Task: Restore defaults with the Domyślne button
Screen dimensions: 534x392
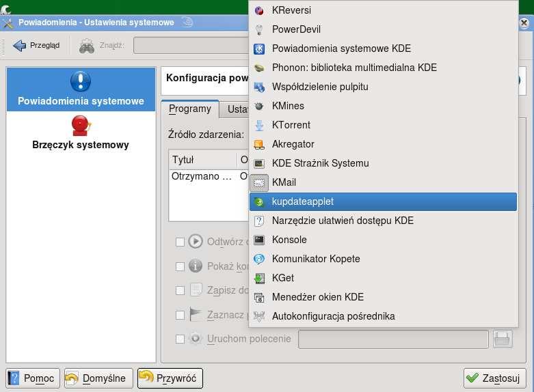Action: tap(98, 378)
